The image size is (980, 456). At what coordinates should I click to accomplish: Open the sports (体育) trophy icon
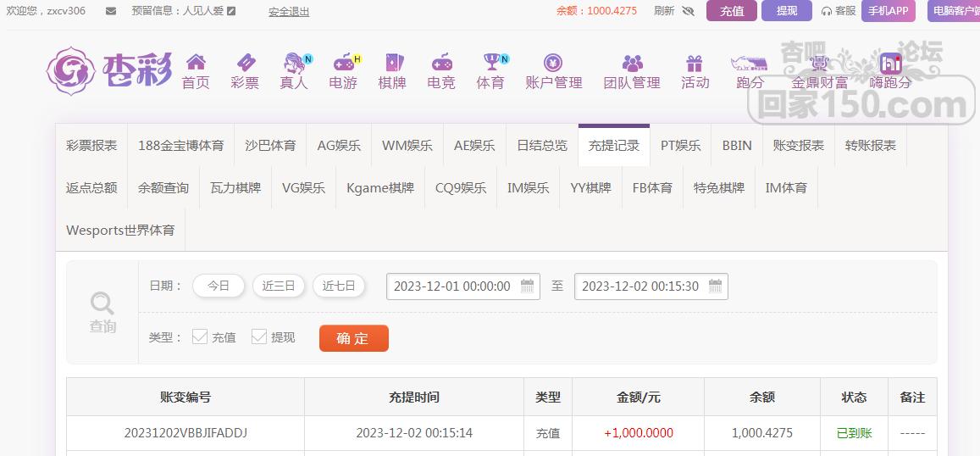point(490,63)
